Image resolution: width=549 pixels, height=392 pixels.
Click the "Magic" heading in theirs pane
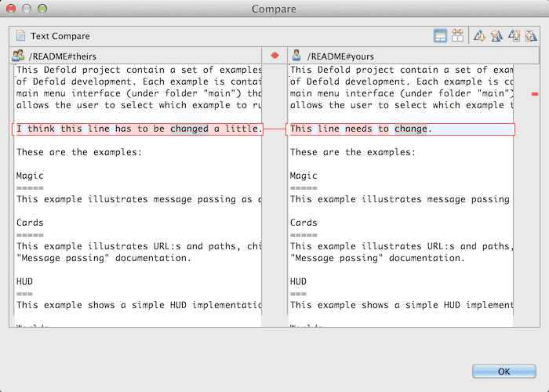pos(30,176)
